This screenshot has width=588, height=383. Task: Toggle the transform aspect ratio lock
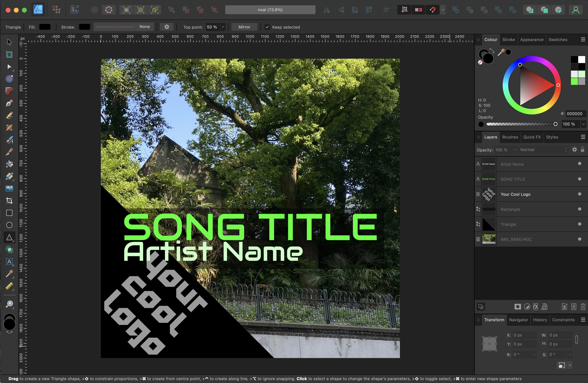coord(577,339)
